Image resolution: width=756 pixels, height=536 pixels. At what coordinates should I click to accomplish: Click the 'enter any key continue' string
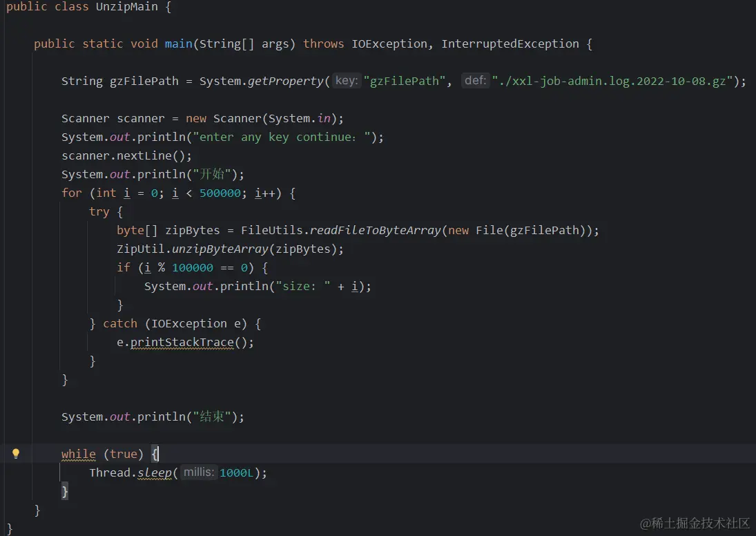click(x=282, y=137)
